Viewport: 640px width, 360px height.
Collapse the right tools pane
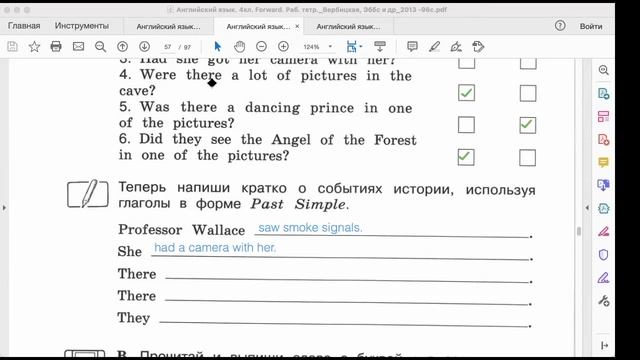(587, 208)
